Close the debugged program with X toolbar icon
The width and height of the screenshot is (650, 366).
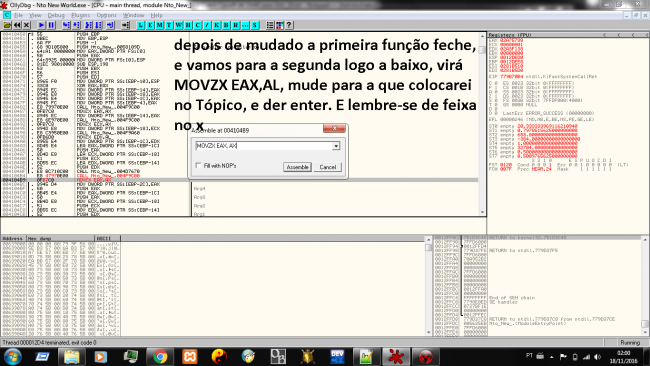(x=27, y=25)
